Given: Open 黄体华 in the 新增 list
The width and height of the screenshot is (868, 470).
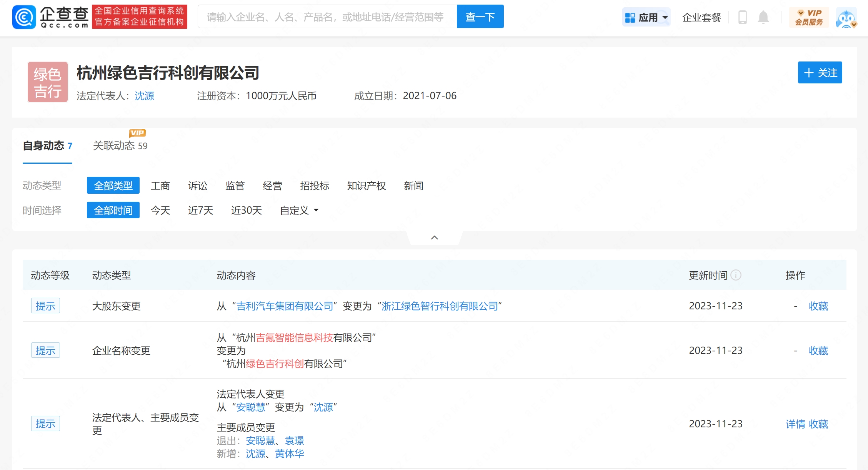Looking at the screenshot, I should pyautogui.click(x=289, y=453).
